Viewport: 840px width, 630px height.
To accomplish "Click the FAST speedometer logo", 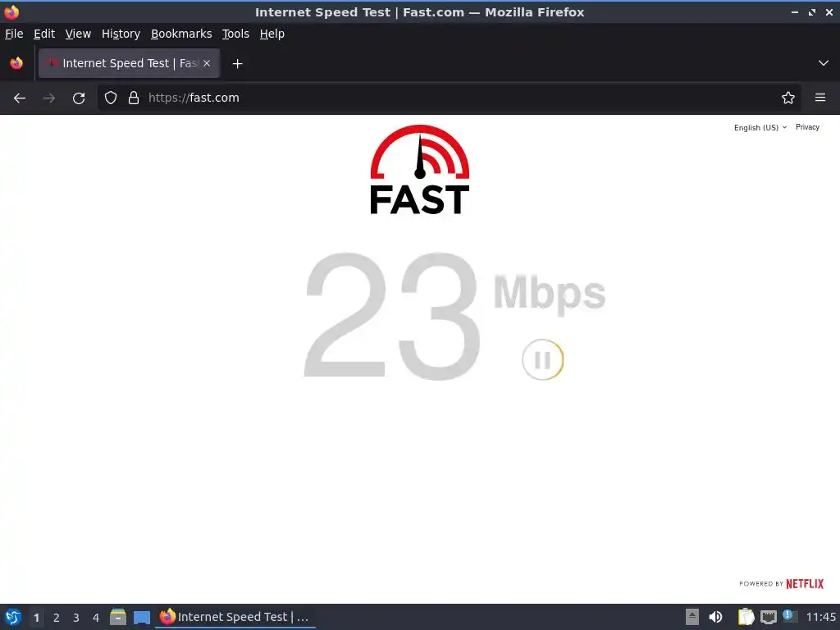I will click(x=419, y=169).
